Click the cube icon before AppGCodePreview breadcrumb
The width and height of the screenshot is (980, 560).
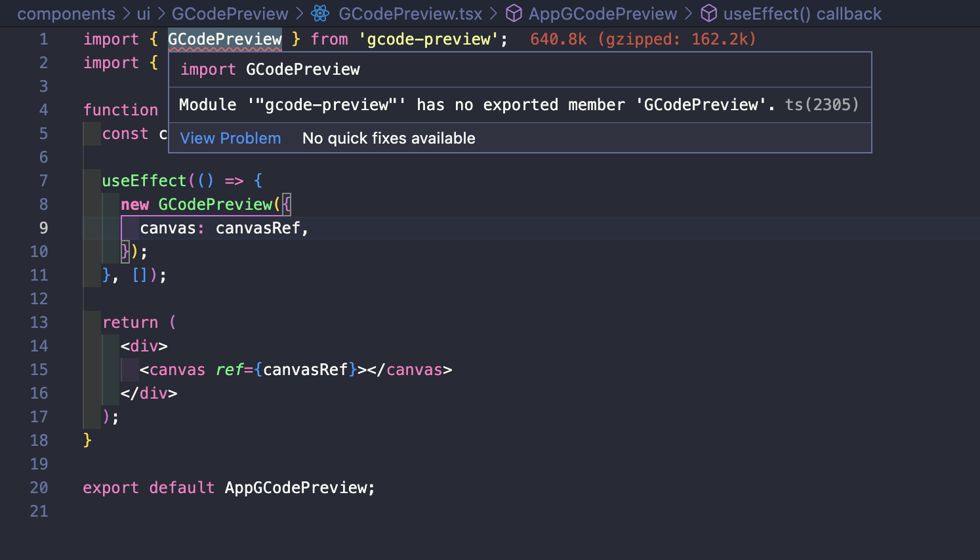[514, 13]
